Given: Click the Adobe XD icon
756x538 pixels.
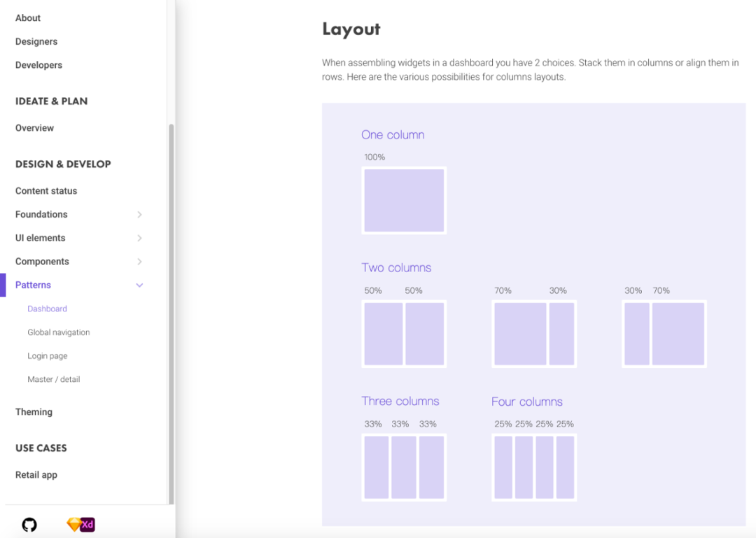Looking at the screenshot, I should pyautogui.click(x=87, y=524).
